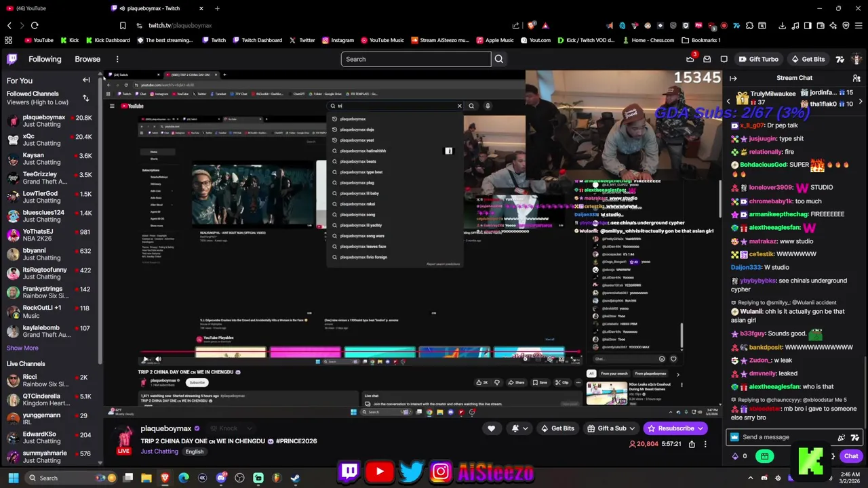Open the 7TV icon in Twitch top bar
The width and height of the screenshot is (868, 488).
pyautogui.click(x=840, y=59)
